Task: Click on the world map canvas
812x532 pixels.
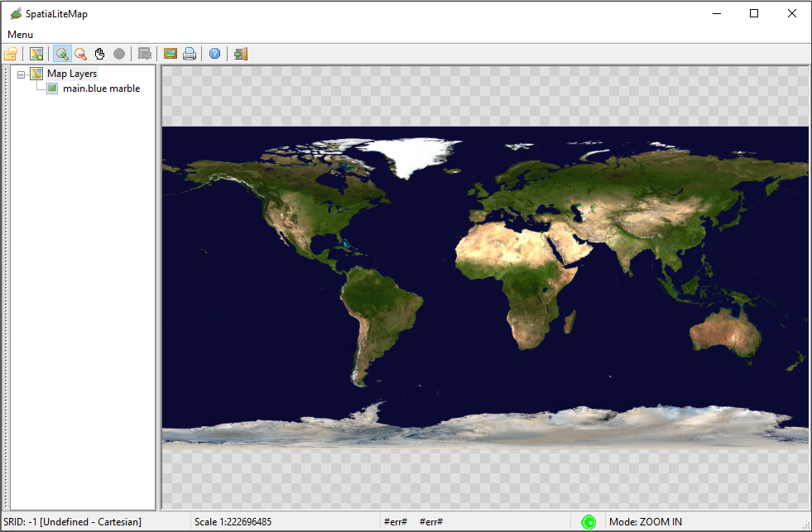Action: pos(485,287)
